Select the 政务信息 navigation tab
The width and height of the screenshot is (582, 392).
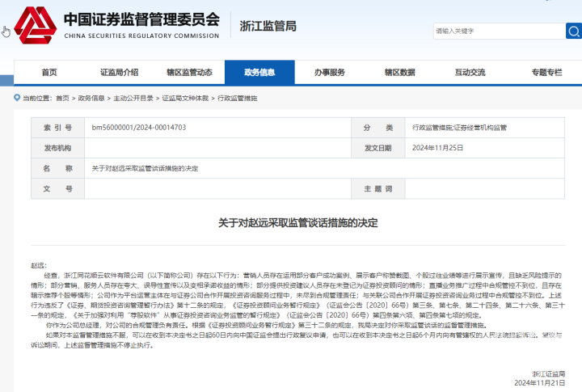pyautogui.click(x=259, y=73)
